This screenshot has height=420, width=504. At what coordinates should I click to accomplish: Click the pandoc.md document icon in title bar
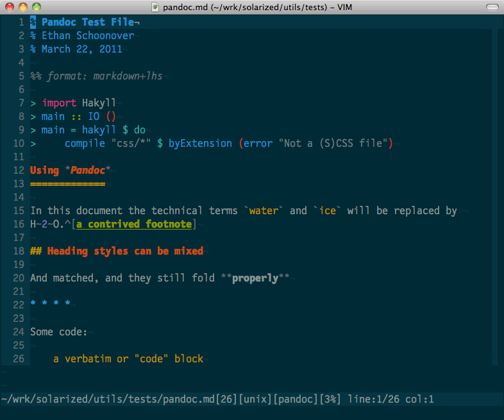click(x=156, y=7)
